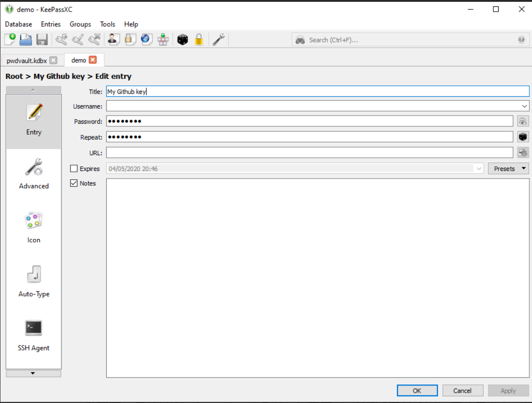The width and height of the screenshot is (532, 403).
Task: Click the sidebar scroll-up arrow
Action: (33, 90)
